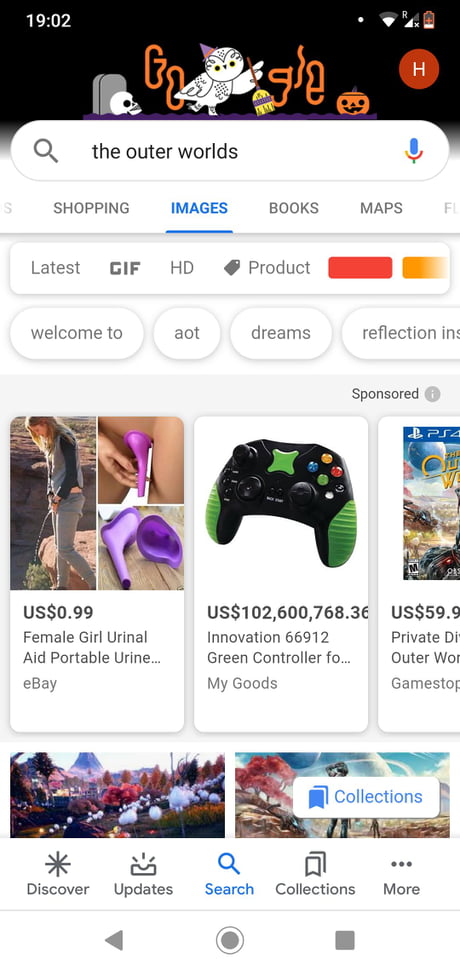Enable the Product filter
The width and height of the screenshot is (460, 971).
tap(267, 268)
